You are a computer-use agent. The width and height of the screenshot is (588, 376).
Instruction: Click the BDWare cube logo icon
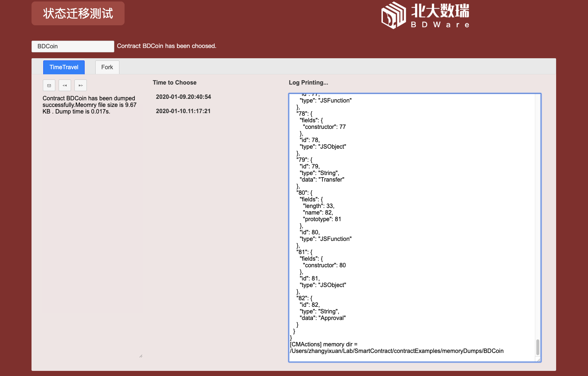(x=393, y=15)
